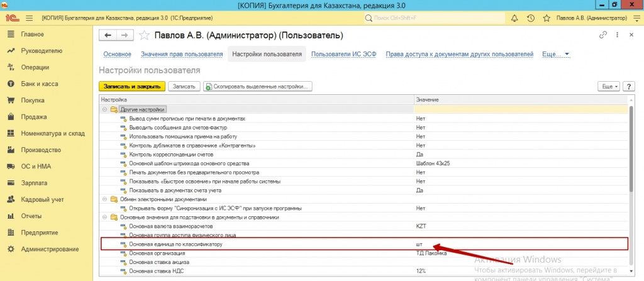Viewport: 644px width, 281px height.
Task: Open Номенклатура и склад section
Action: pyautogui.click(x=53, y=133)
